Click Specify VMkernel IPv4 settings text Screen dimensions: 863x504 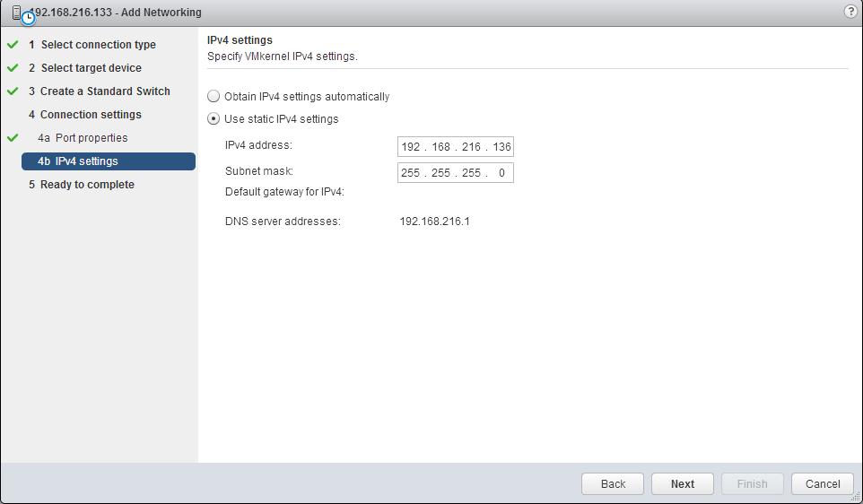(x=283, y=56)
